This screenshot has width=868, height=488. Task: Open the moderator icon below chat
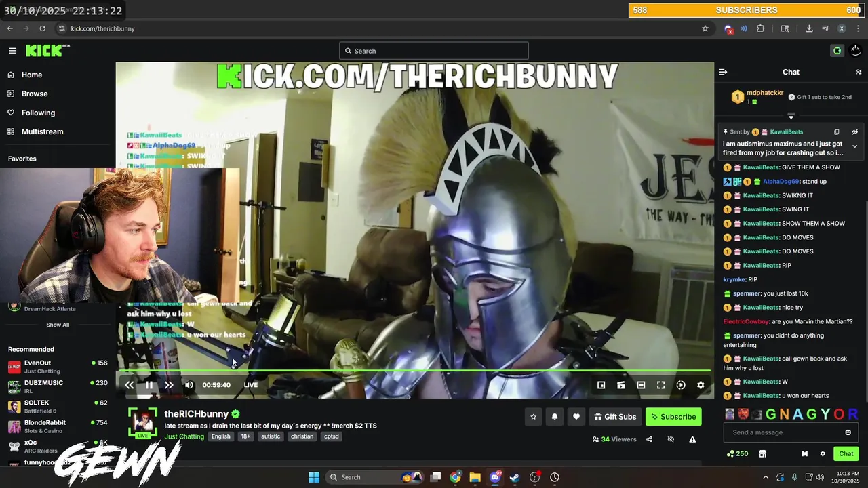point(804,453)
